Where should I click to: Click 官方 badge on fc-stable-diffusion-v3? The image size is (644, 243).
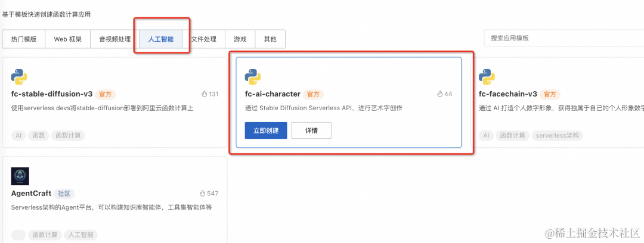(x=106, y=95)
